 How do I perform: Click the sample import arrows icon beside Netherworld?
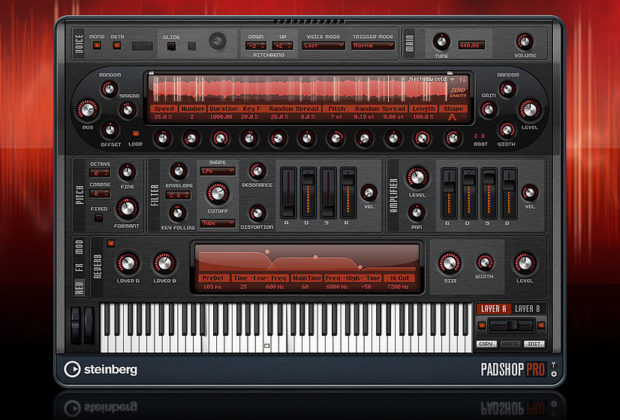[x=463, y=79]
